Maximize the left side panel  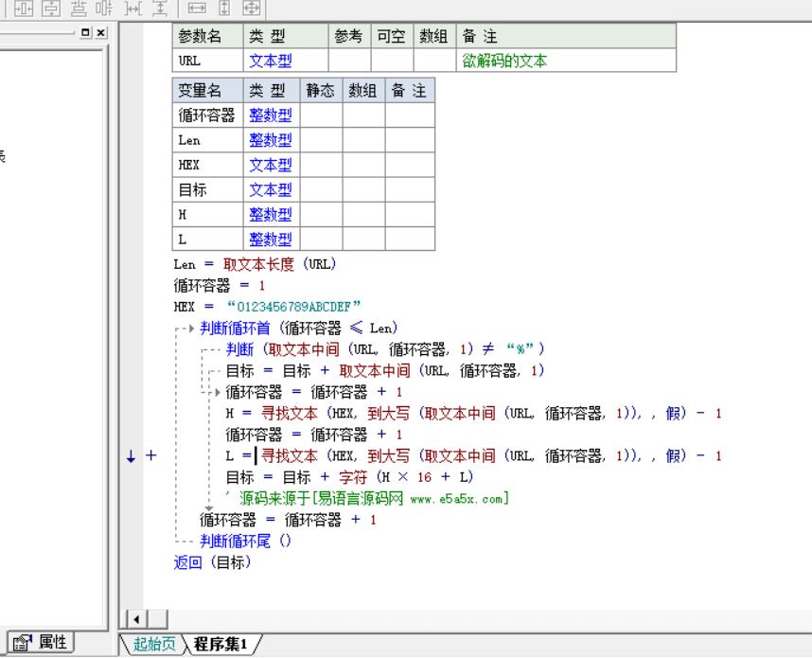coord(86,32)
